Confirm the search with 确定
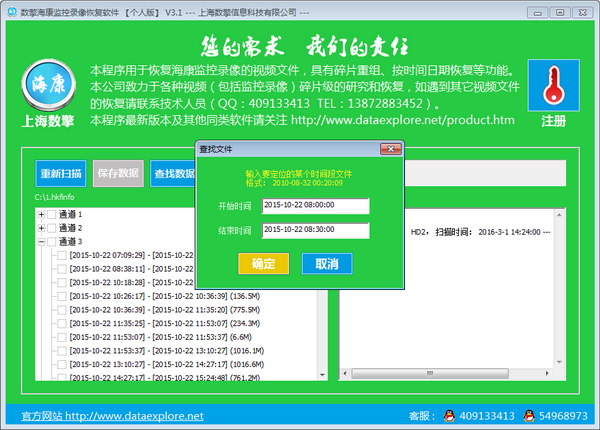 tap(263, 264)
